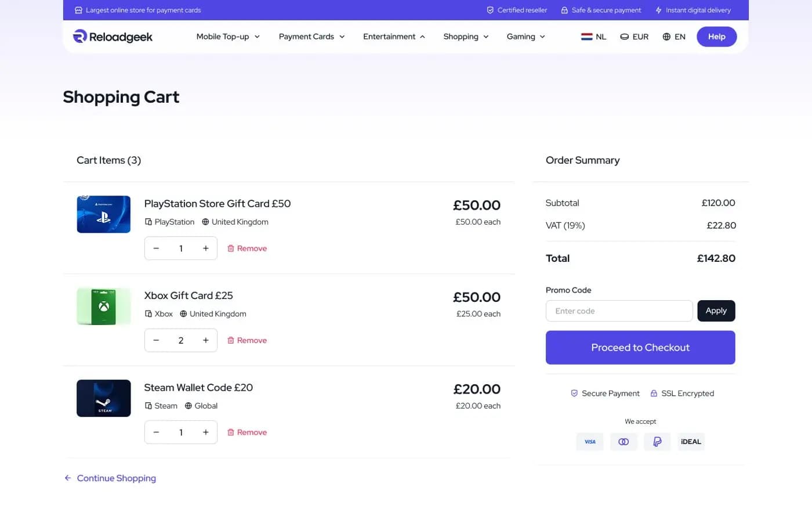This screenshot has width=812, height=523.
Task: Decrease Steam Wallet Code quantity
Action: (156, 432)
